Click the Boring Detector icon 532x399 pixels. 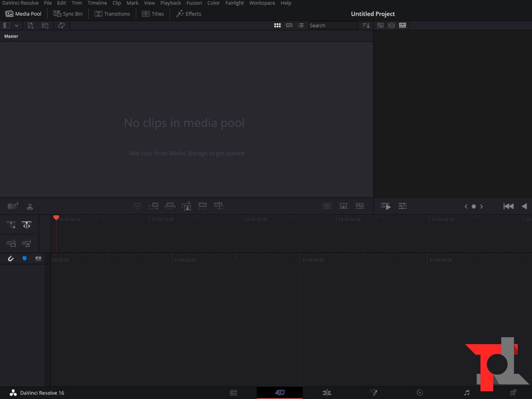click(x=12, y=206)
